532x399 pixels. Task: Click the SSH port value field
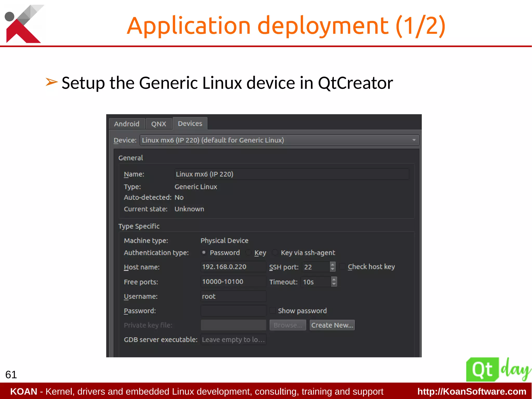pos(316,267)
